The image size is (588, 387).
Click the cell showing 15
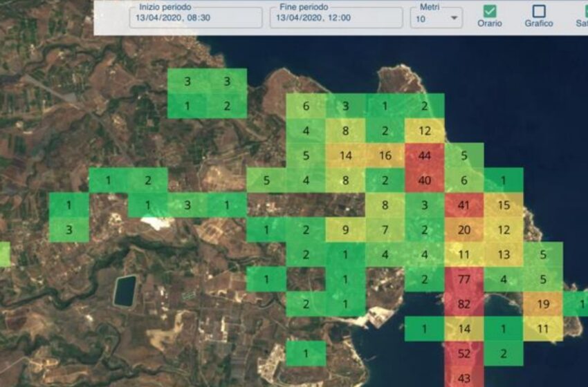pyautogui.click(x=504, y=205)
